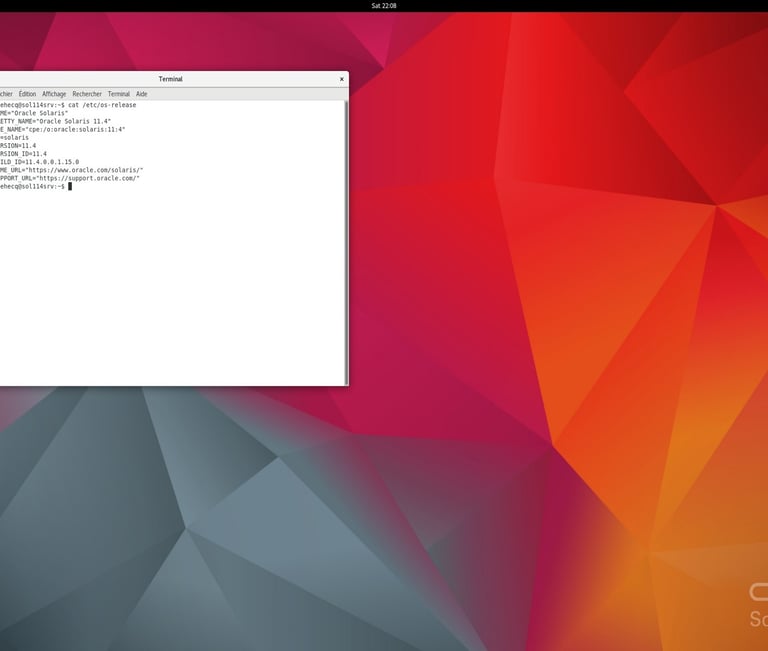Open the Aide menu
This screenshot has height=651, width=768.
(142, 94)
